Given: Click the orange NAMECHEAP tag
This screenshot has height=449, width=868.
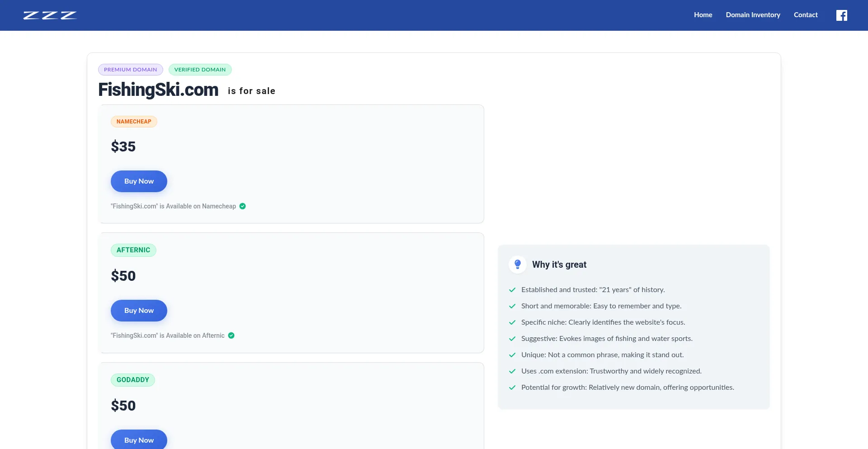Looking at the screenshot, I should [x=134, y=122].
